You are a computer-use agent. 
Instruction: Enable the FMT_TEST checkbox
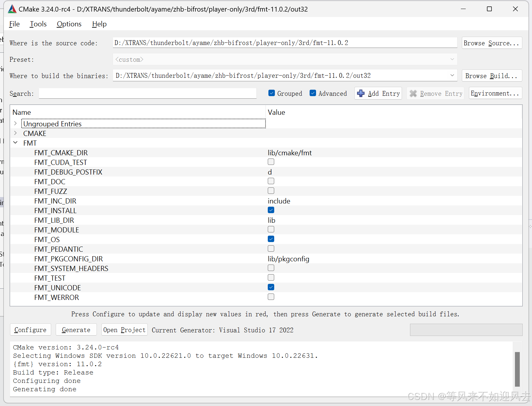pos(271,278)
